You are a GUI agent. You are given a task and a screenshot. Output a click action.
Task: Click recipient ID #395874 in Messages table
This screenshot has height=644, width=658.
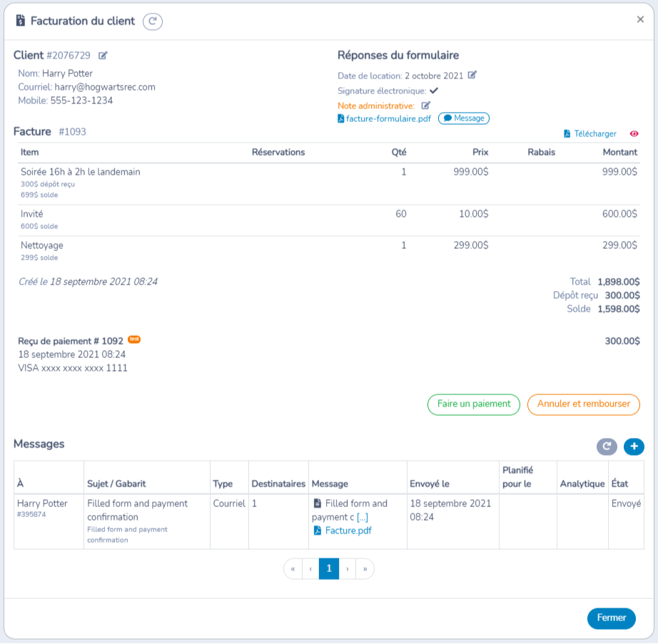[x=31, y=514]
